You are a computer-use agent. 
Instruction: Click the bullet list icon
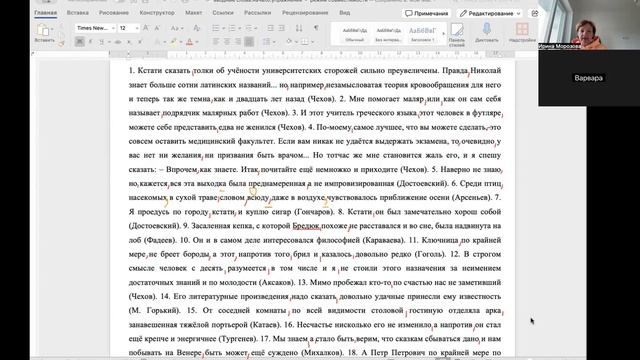(216, 28)
